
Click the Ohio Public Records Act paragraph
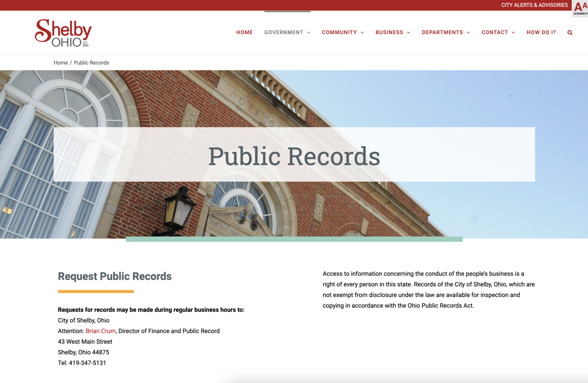[428, 289]
